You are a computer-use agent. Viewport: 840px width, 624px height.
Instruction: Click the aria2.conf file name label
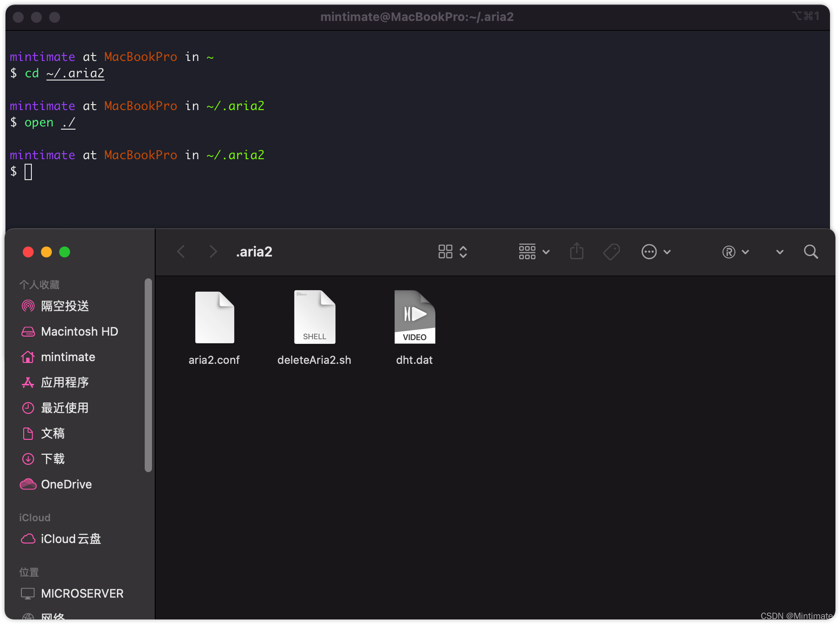[x=214, y=360]
